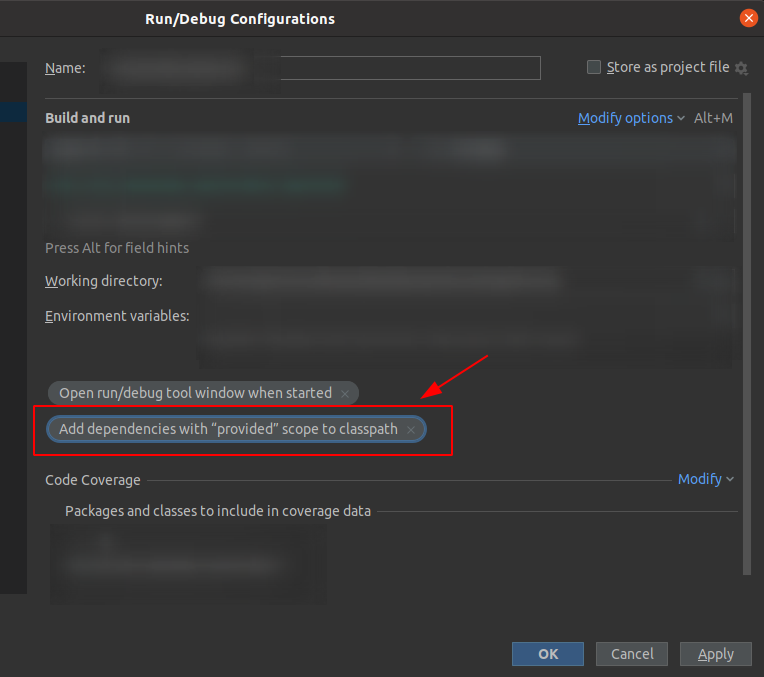The image size is (764, 677).
Task: Click the Cancel button
Action: tap(632, 654)
